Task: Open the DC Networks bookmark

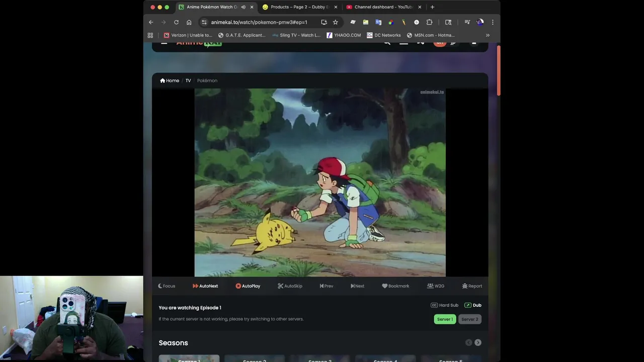Action: click(383, 35)
